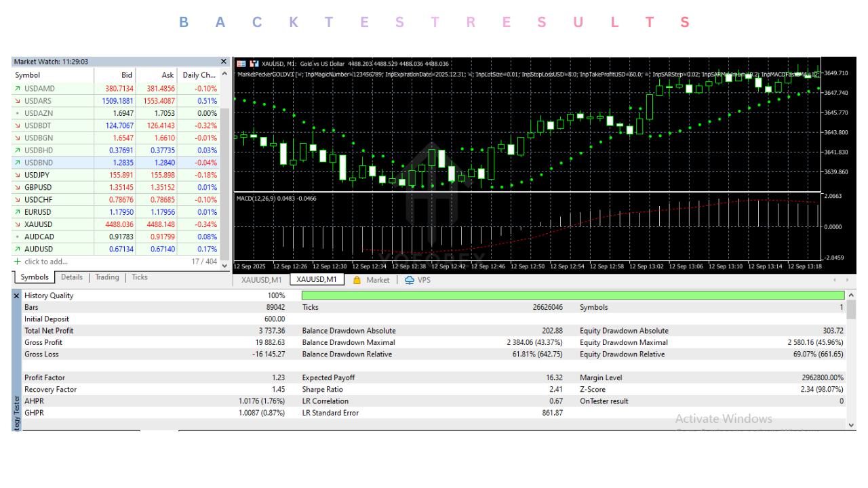Image resolution: width=868 pixels, height=488 pixels.
Task: Sort by the Daily Change column header
Action: 199,75
